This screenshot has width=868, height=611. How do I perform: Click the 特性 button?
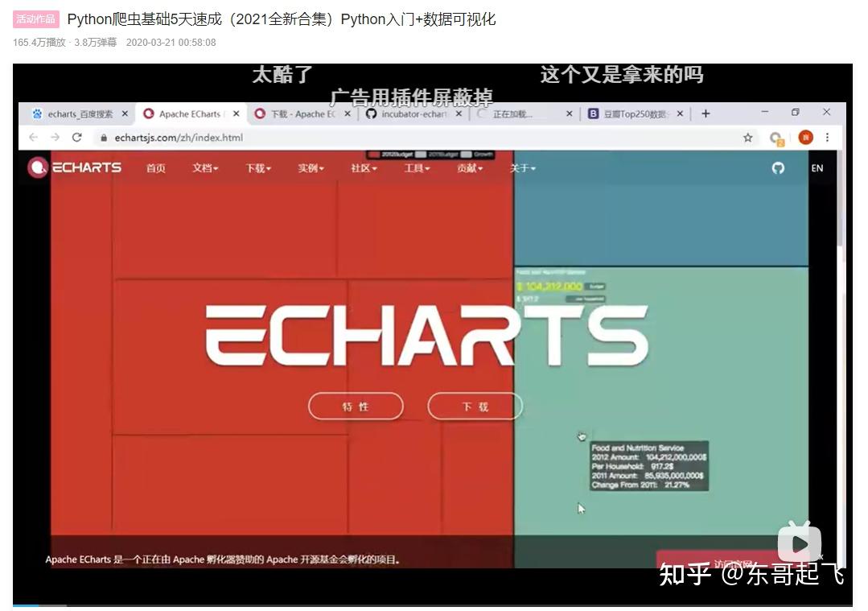356,407
